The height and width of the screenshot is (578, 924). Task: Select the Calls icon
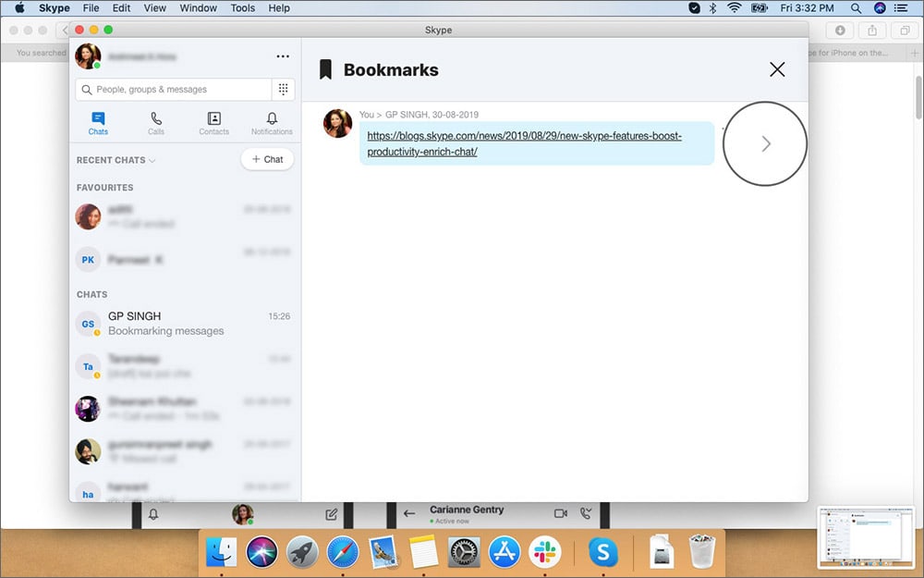click(x=155, y=121)
